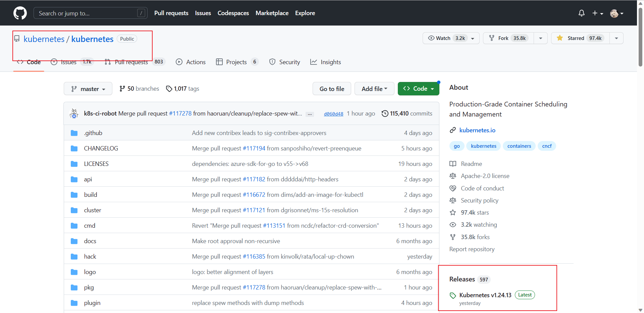Switch to the repository Issues tab
Screen dimensions: 644x313
pyautogui.click(x=72, y=62)
